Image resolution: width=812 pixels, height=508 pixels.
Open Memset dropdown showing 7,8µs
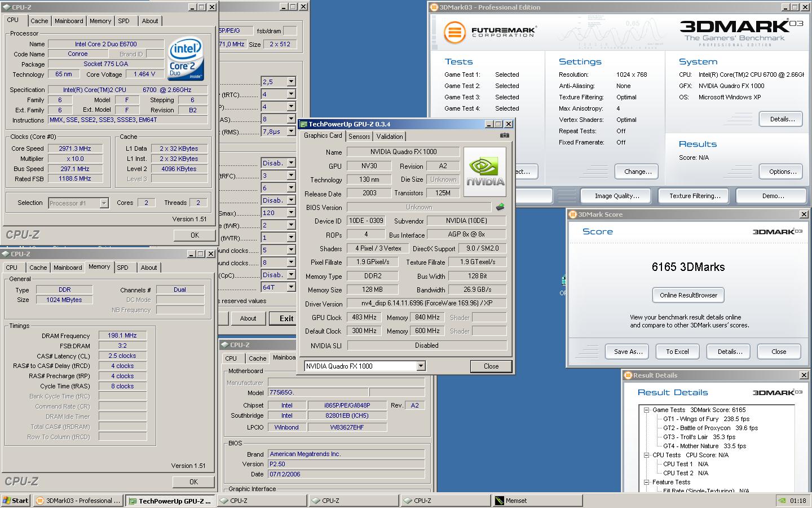[291, 132]
